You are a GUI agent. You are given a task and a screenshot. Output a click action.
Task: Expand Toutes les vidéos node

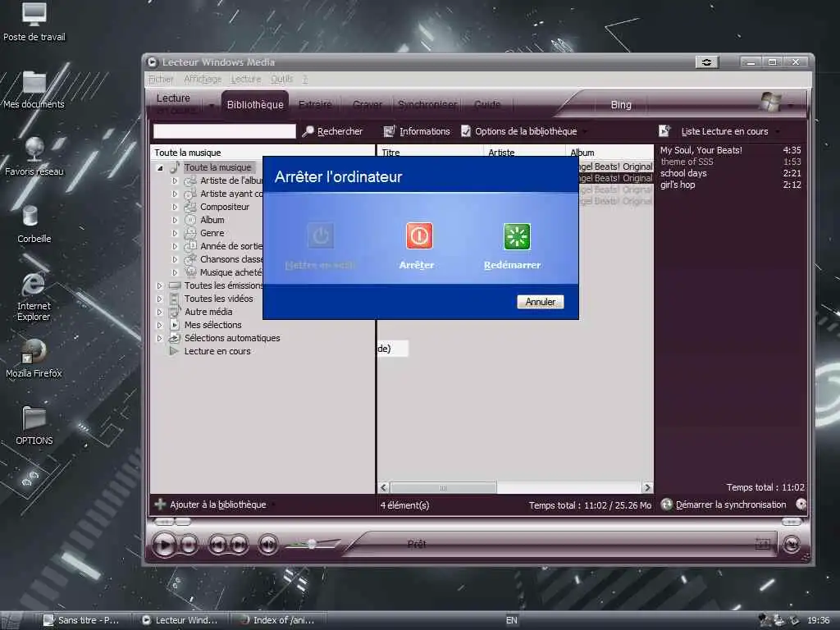pos(160,299)
